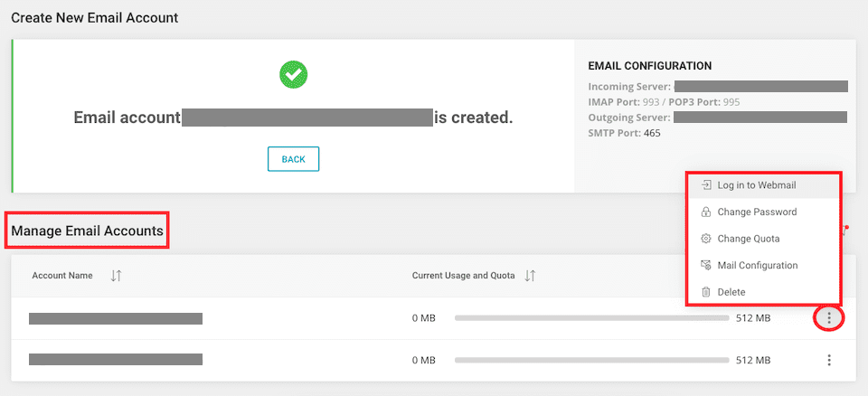Click the green success checkmark icon

coord(293,74)
